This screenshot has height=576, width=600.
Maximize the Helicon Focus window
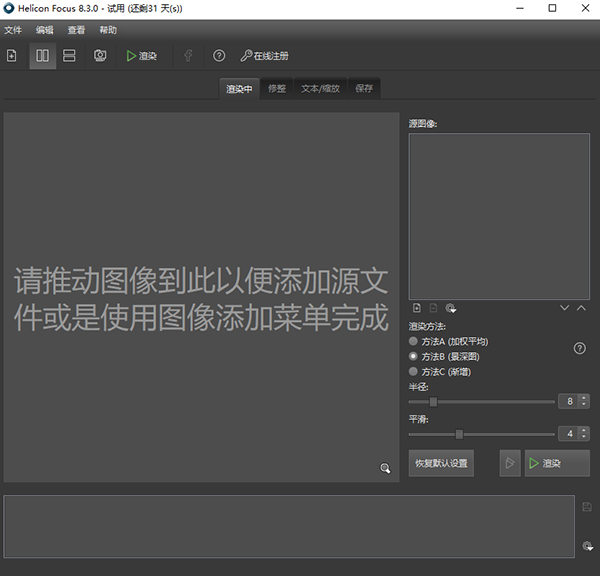pos(552,8)
